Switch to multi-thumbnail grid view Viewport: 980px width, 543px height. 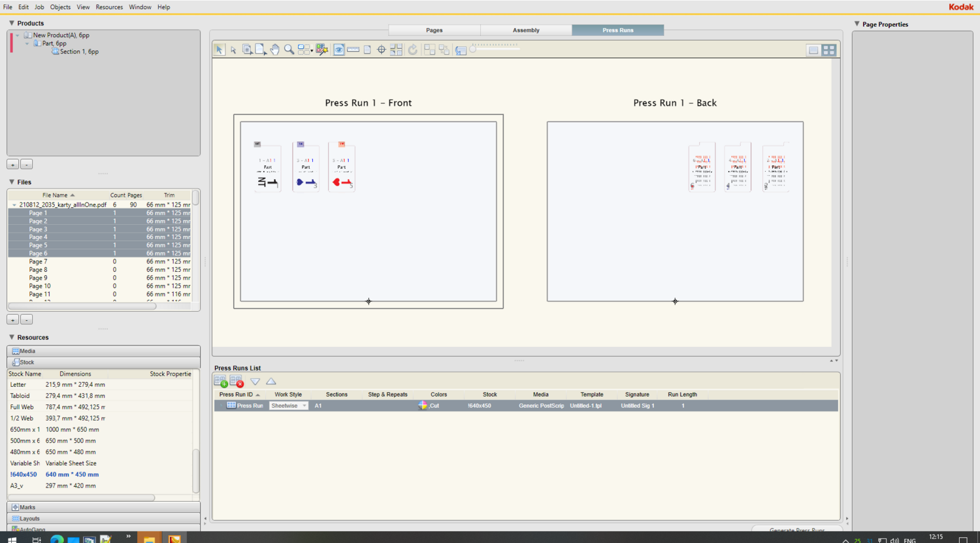click(x=829, y=50)
